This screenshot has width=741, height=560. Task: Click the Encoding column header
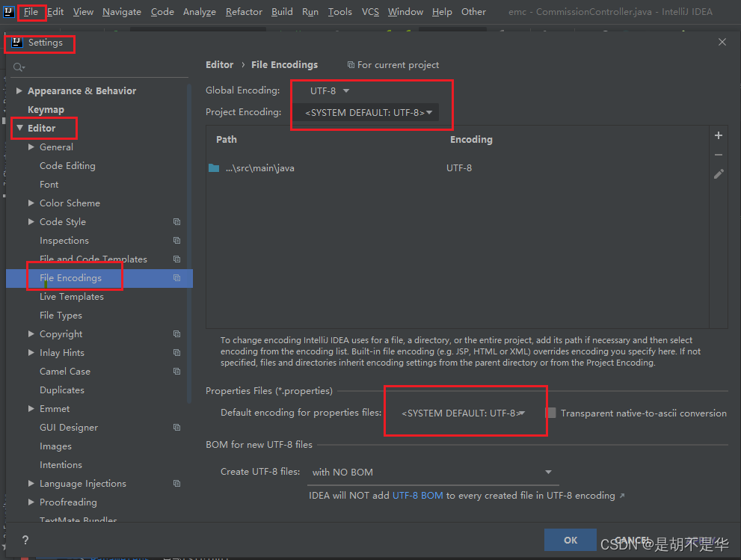pyautogui.click(x=471, y=139)
